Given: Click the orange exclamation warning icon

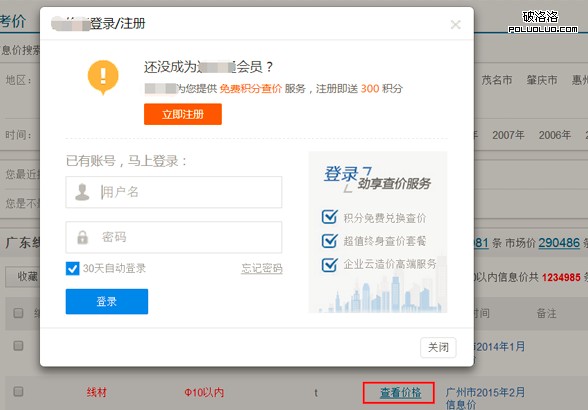Looking at the screenshot, I should pos(103,77).
